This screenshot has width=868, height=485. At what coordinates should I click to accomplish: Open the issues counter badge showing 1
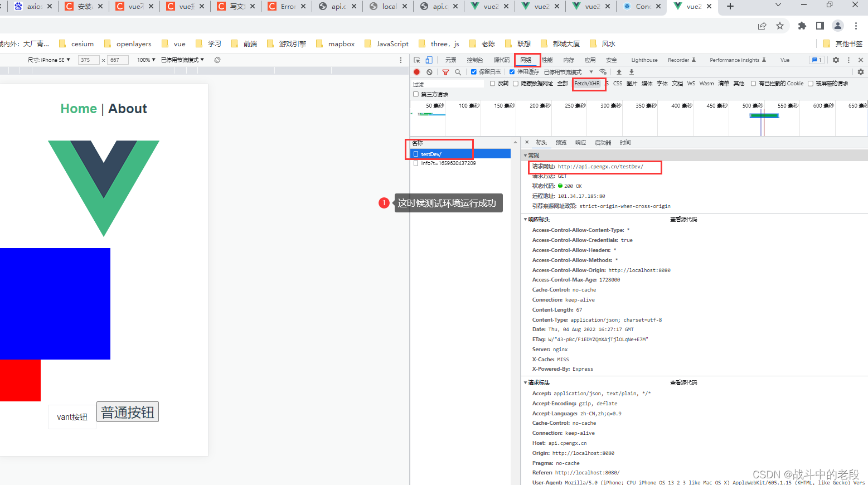coord(817,60)
